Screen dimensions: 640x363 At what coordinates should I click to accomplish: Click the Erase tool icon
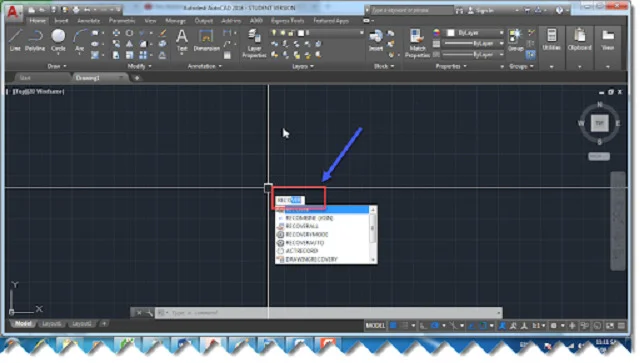point(162,33)
